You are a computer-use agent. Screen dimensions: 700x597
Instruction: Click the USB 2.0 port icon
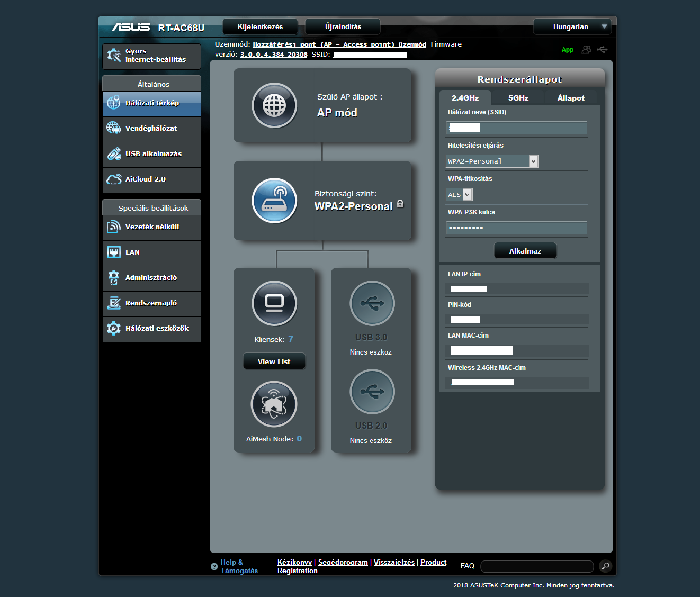coord(372,392)
